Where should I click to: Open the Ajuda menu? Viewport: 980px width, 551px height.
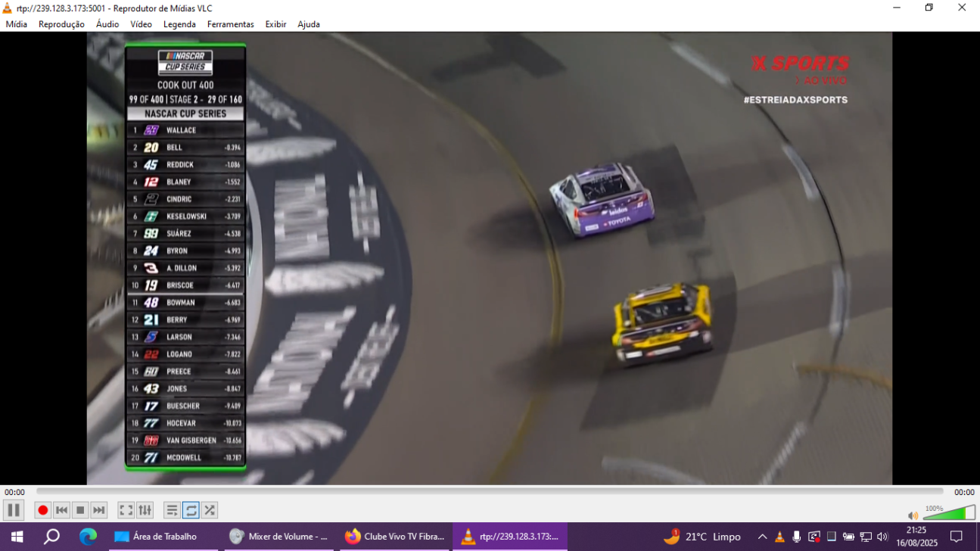(309, 24)
